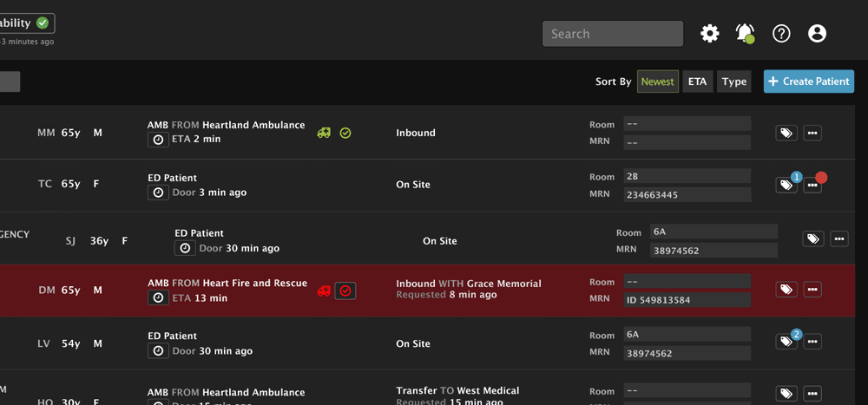Image resolution: width=868 pixels, height=405 pixels.
Task: Sort the patient list by ETA
Action: (x=697, y=82)
